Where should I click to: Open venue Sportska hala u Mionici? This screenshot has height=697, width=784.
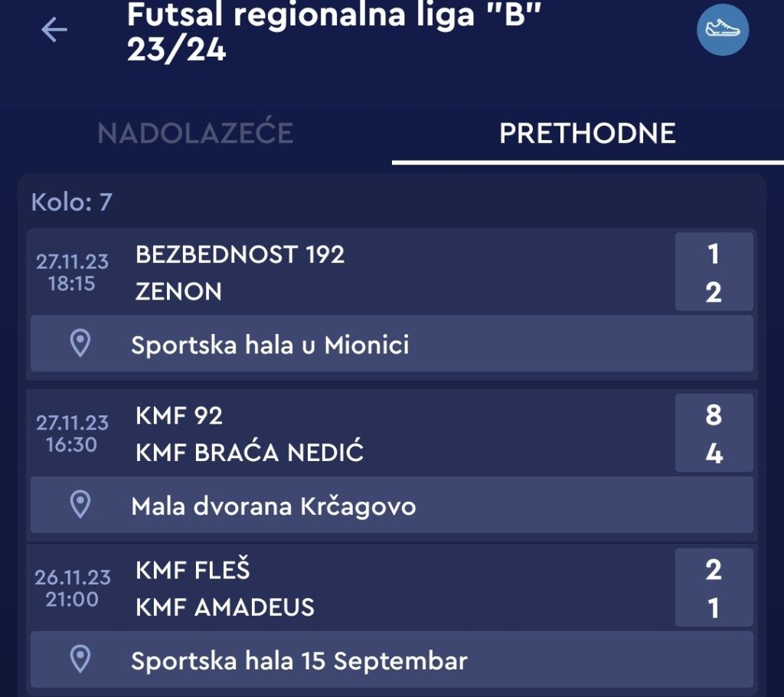(269, 345)
